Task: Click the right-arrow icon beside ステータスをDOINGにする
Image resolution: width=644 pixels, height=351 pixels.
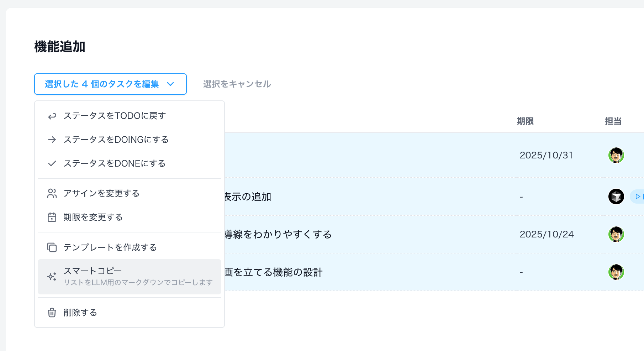Action: (52, 139)
